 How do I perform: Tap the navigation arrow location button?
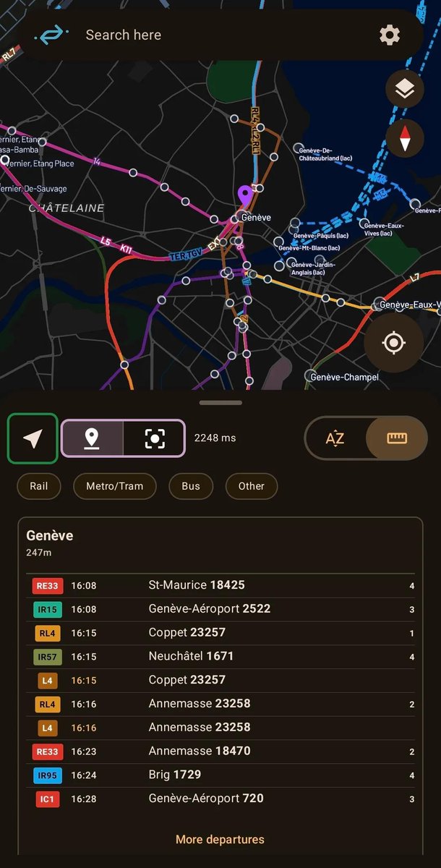tap(33, 438)
